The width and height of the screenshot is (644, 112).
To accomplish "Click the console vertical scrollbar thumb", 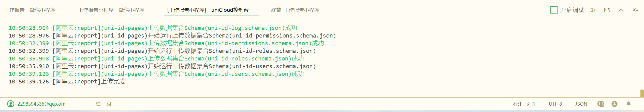I will pyautogui.click(x=642, y=93).
